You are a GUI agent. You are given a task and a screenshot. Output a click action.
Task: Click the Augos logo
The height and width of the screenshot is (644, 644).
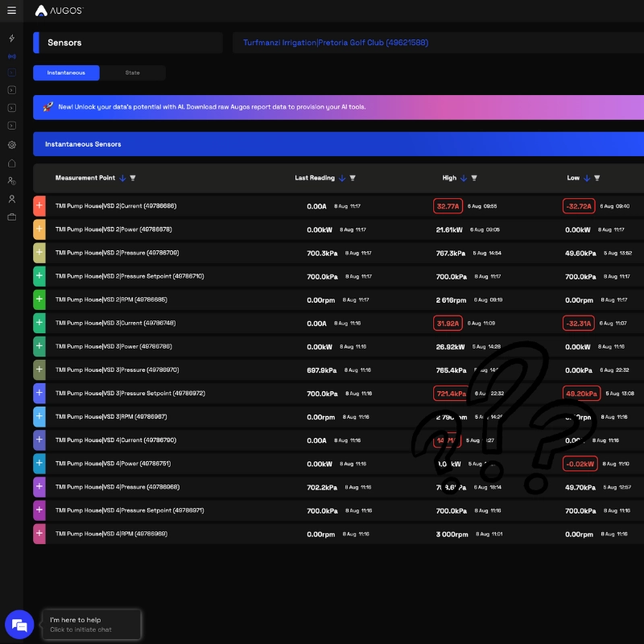tap(59, 10)
